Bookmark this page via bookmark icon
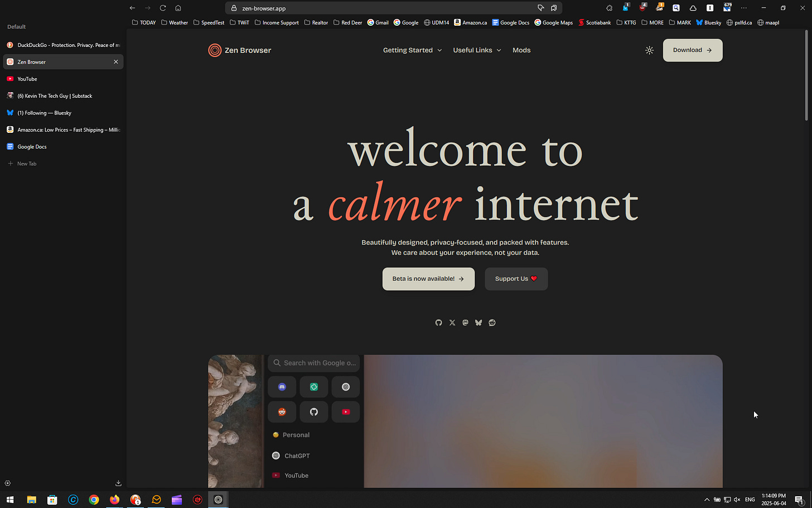This screenshot has width=812, height=508. point(554,8)
